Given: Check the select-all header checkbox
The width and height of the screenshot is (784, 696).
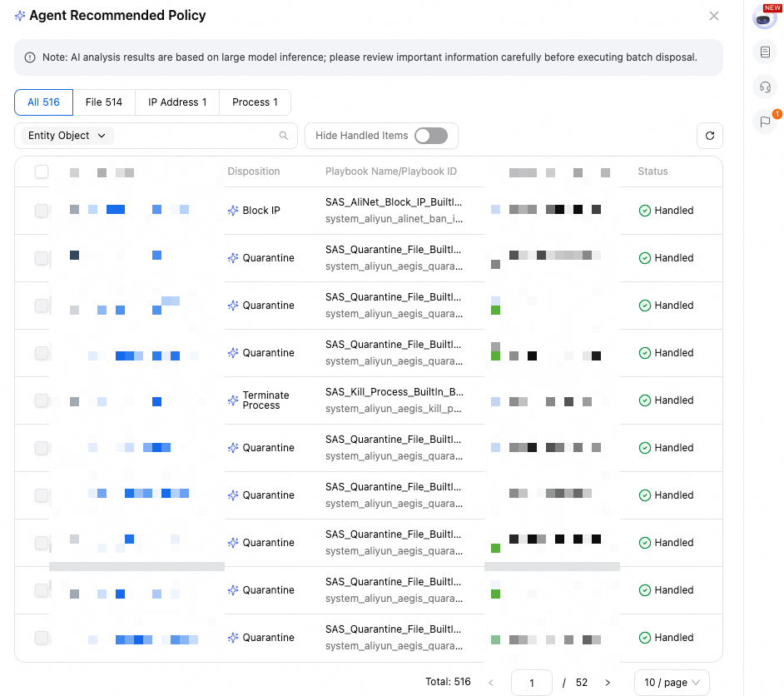Looking at the screenshot, I should click(42, 172).
